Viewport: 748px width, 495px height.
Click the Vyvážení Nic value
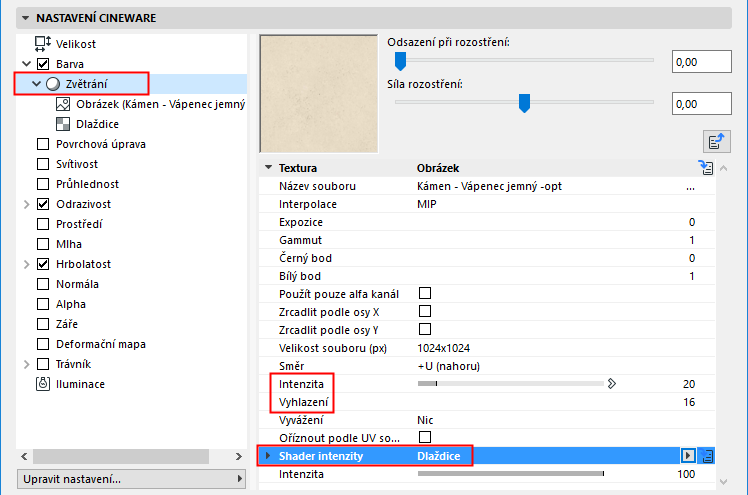pos(425,420)
